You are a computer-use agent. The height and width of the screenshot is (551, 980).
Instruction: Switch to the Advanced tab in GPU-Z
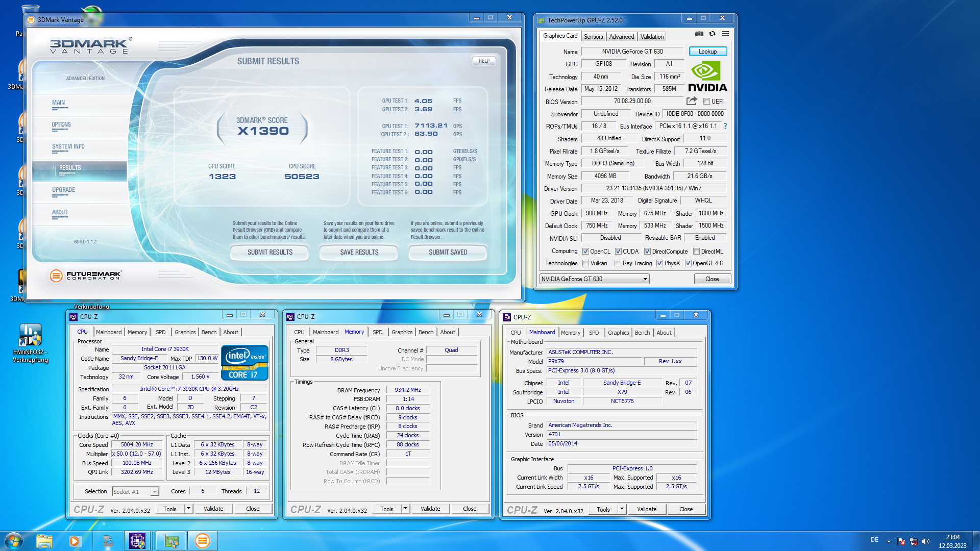[621, 37]
